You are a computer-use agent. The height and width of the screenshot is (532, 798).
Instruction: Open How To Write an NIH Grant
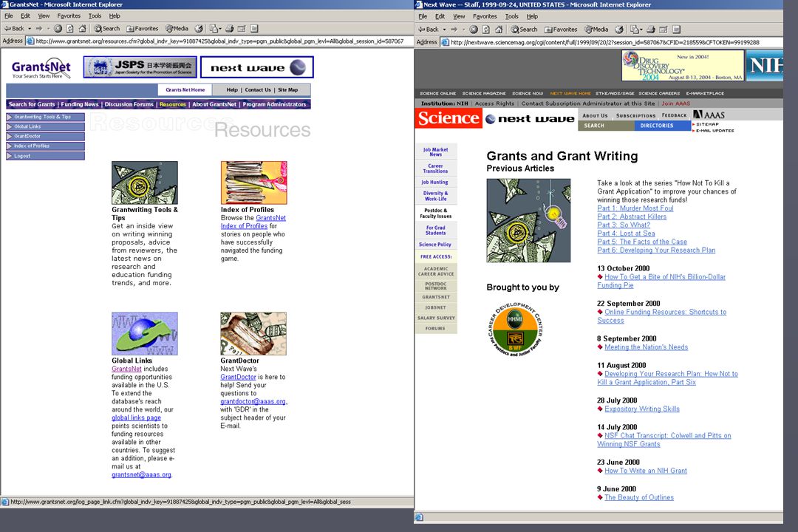pyautogui.click(x=646, y=471)
